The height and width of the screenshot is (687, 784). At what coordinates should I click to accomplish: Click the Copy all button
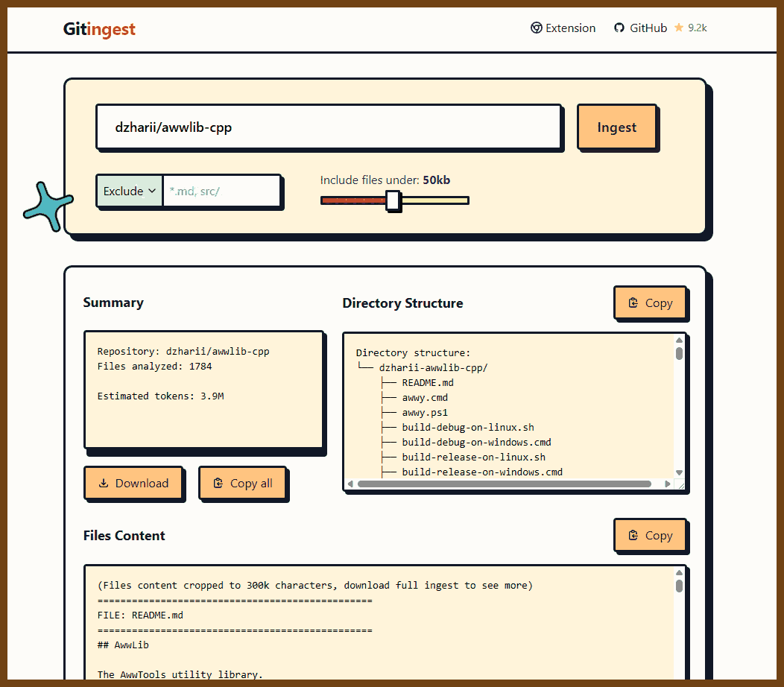(x=242, y=483)
